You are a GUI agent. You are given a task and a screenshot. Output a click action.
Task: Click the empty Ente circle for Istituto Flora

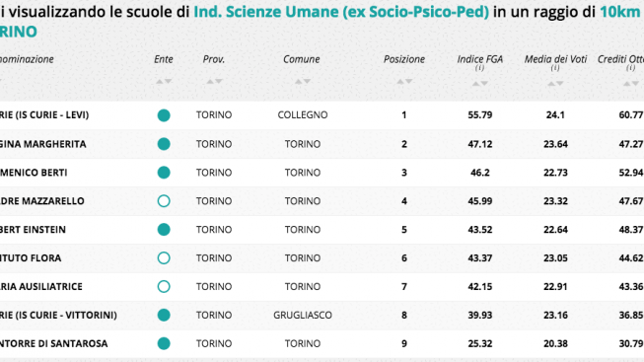(x=164, y=258)
